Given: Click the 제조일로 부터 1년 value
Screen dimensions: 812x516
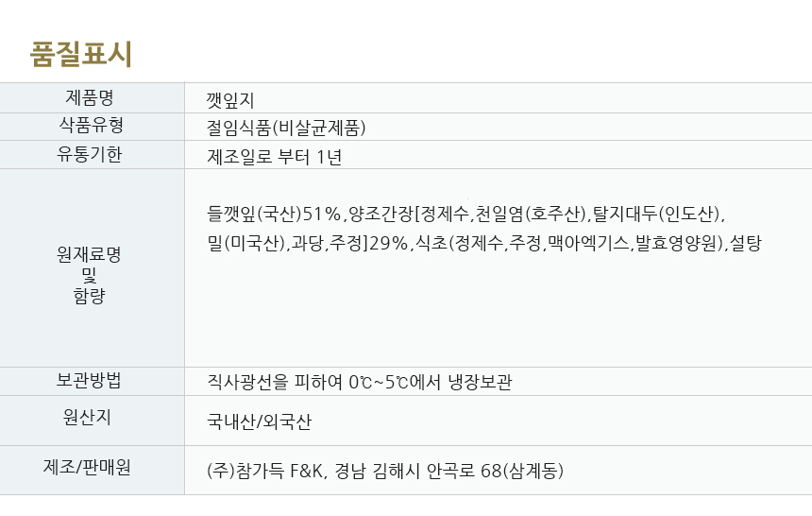Looking at the screenshot, I should (274, 157).
